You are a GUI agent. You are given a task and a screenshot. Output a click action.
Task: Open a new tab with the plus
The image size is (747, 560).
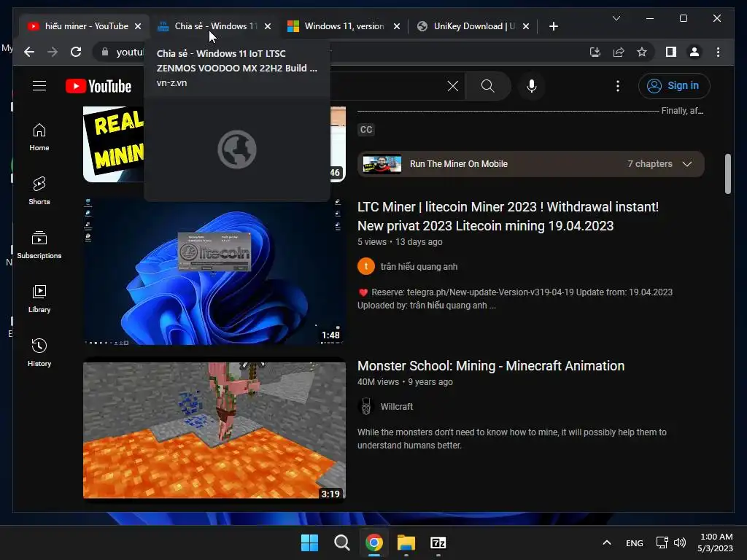click(x=553, y=26)
